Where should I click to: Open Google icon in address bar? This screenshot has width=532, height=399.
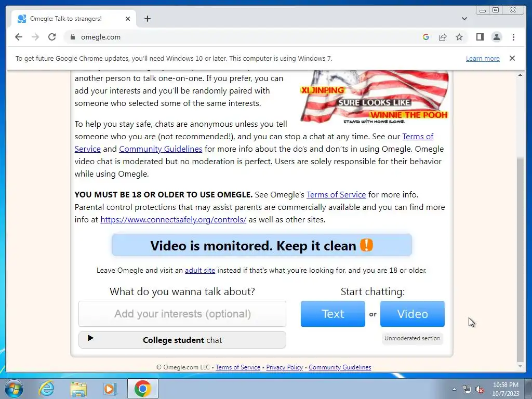point(426,37)
